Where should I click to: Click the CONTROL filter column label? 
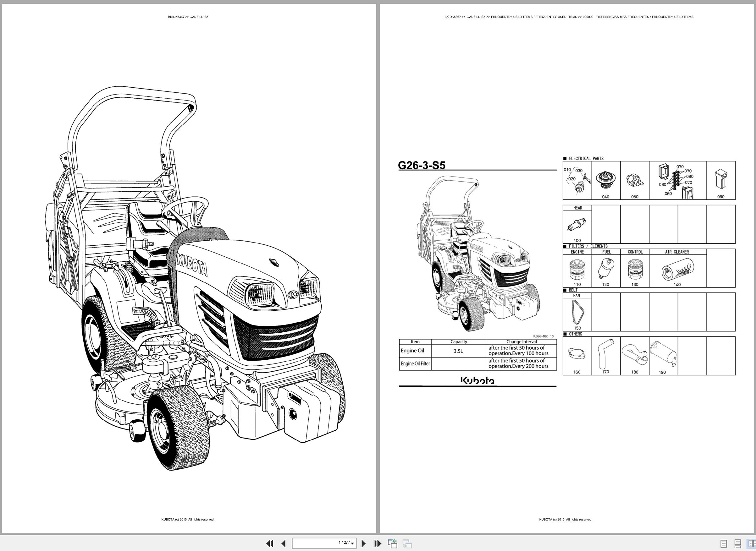(x=635, y=252)
